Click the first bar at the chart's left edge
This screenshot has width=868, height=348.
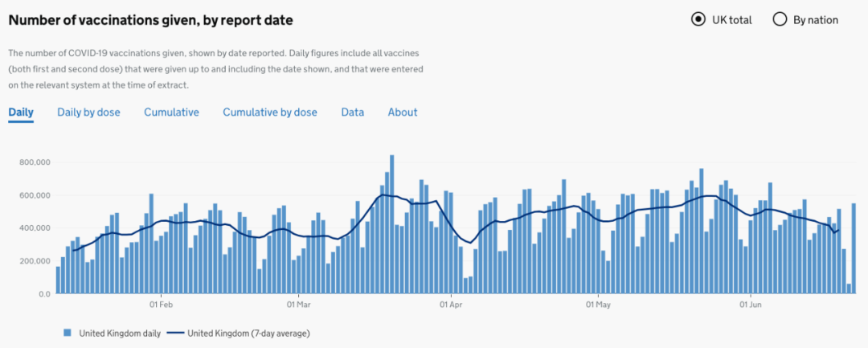click(58, 280)
